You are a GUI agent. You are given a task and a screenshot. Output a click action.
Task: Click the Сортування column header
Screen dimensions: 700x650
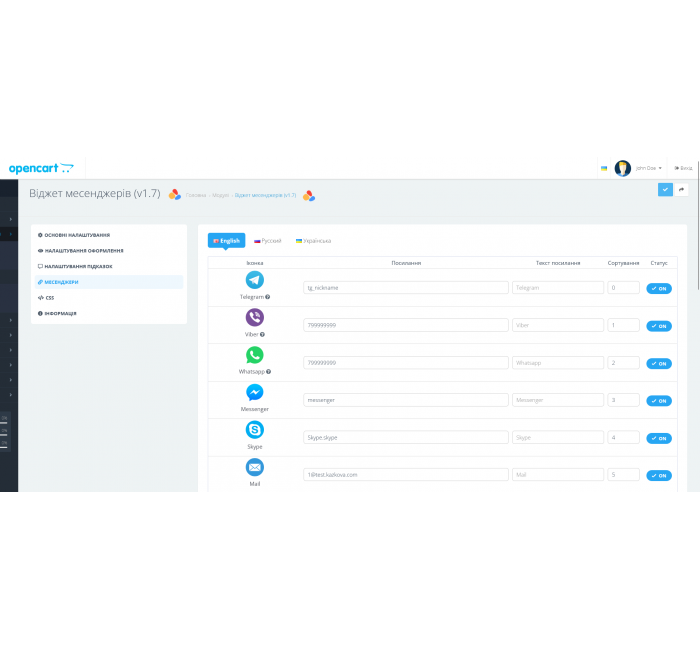tap(623, 263)
